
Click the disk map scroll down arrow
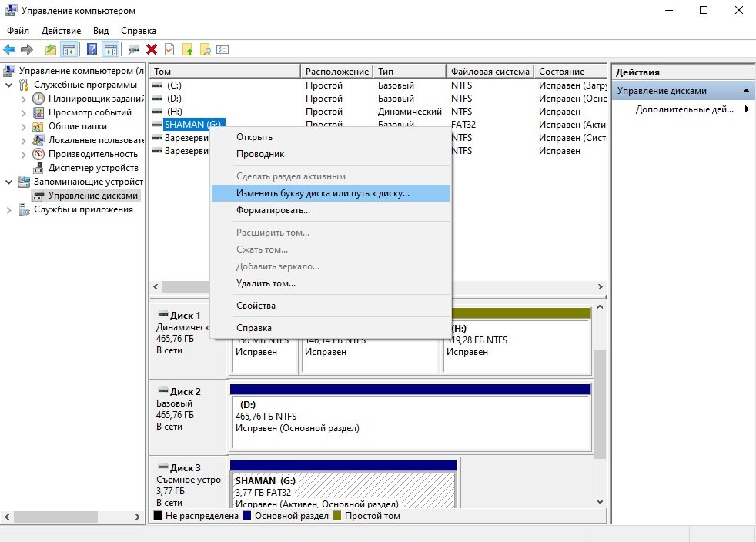point(600,501)
